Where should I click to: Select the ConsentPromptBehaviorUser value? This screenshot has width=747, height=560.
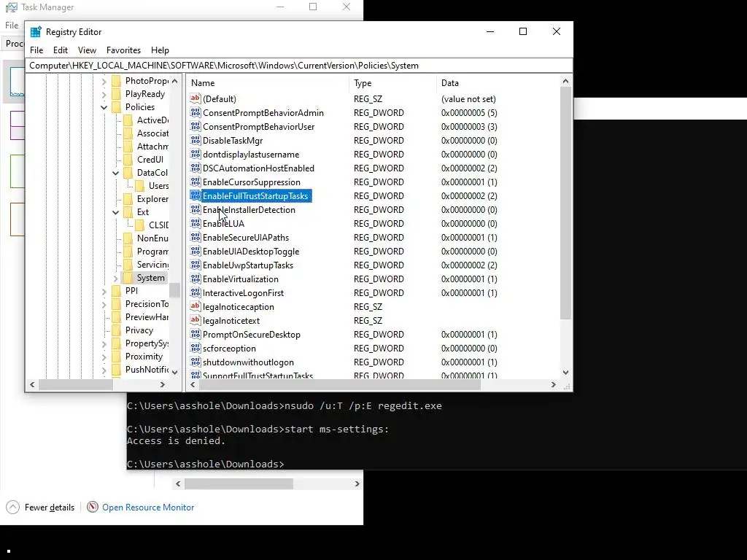pyautogui.click(x=259, y=127)
